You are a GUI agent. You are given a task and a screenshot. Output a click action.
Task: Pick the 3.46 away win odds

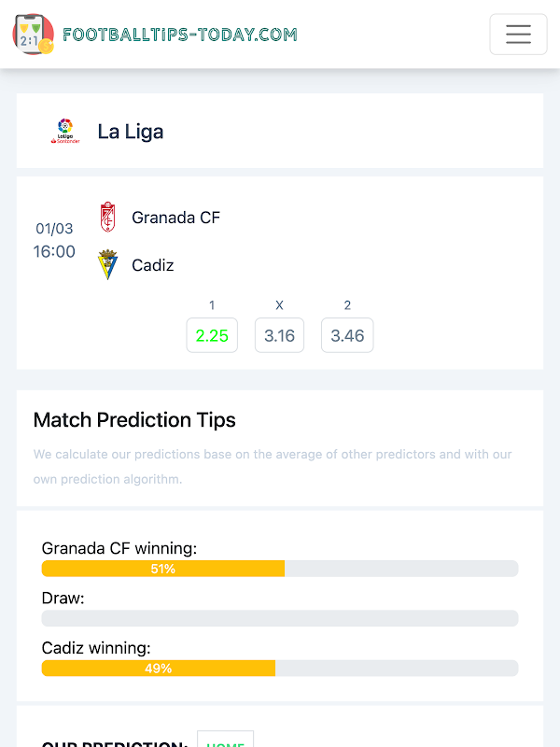point(347,335)
